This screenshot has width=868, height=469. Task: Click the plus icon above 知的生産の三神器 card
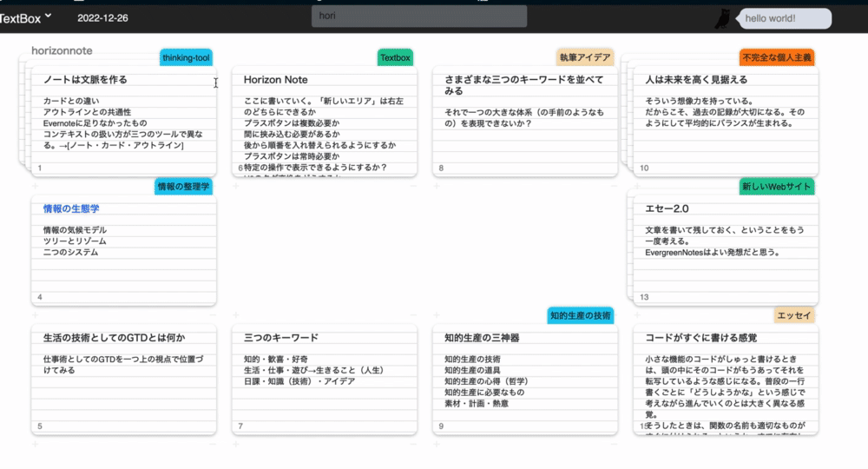point(437,315)
